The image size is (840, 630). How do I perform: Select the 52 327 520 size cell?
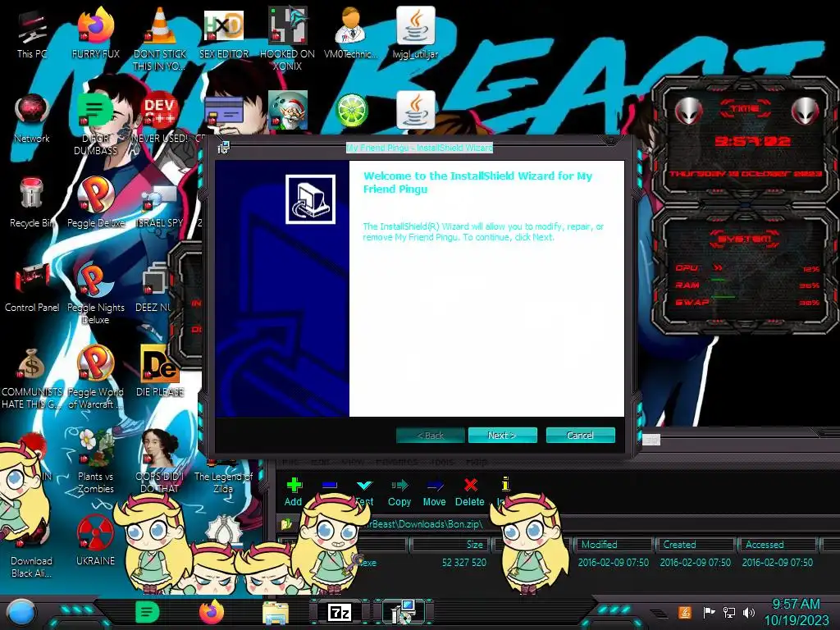click(464, 563)
